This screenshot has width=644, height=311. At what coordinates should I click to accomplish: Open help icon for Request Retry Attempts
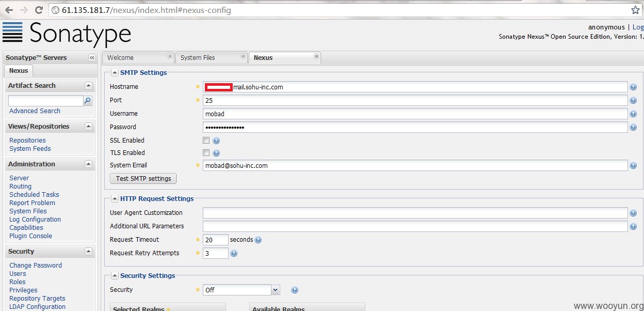234,254
